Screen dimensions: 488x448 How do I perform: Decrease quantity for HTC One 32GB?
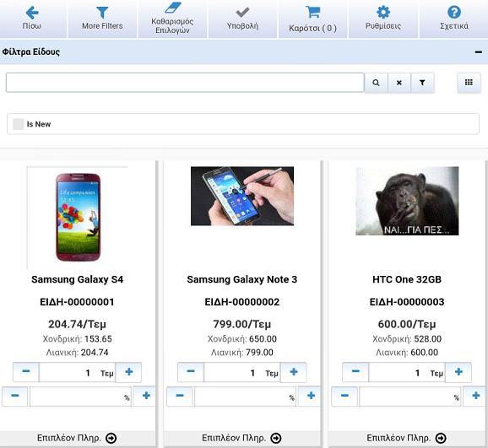tap(355, 372)
